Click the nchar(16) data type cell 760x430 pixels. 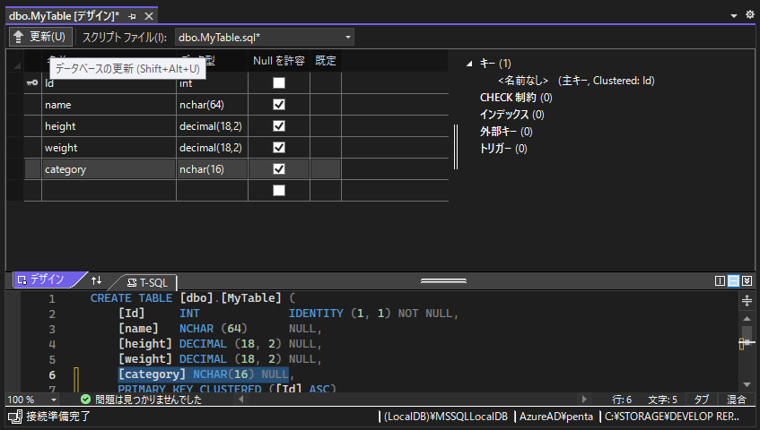pos(212,169)
